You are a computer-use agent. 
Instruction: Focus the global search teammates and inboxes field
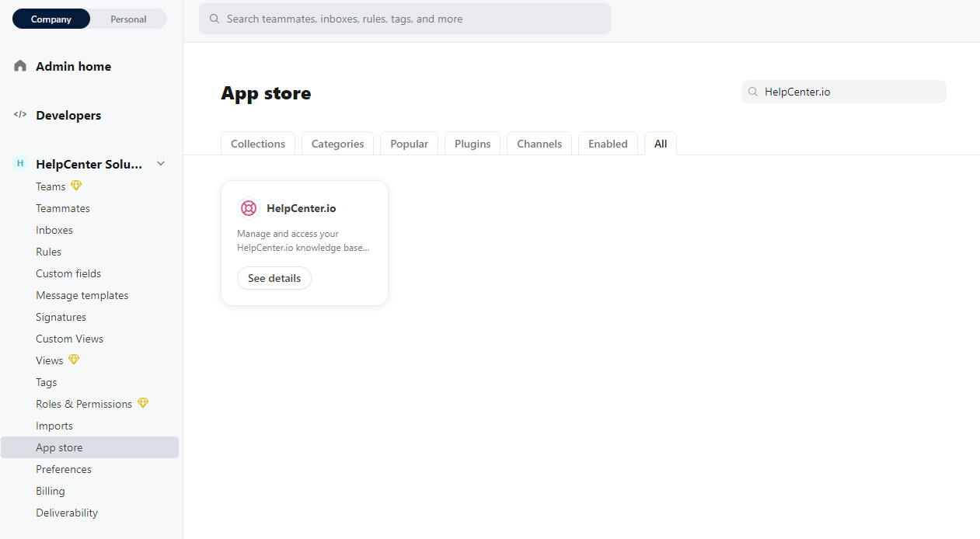coord(405,19)
